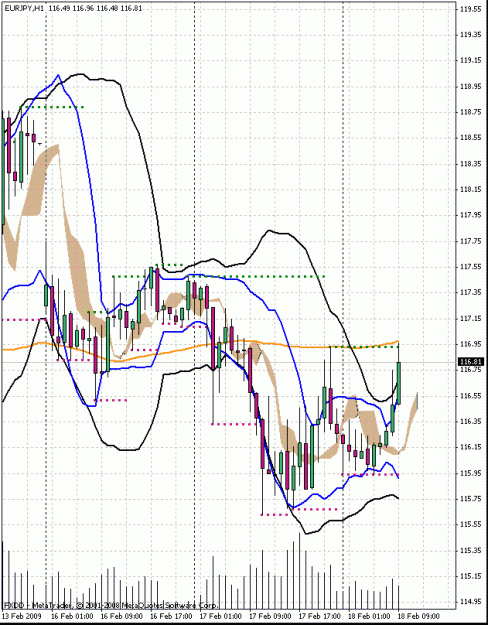
Task: Click the 16 Feb 09:00 time label
Action: pyautogui.click(x=120, y=616)
